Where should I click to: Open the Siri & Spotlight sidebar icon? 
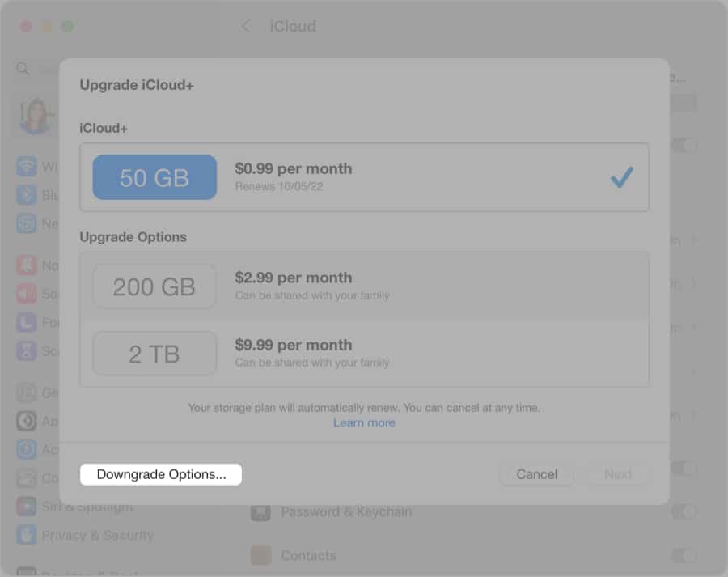pyautogui.click(x=27, y=507)
